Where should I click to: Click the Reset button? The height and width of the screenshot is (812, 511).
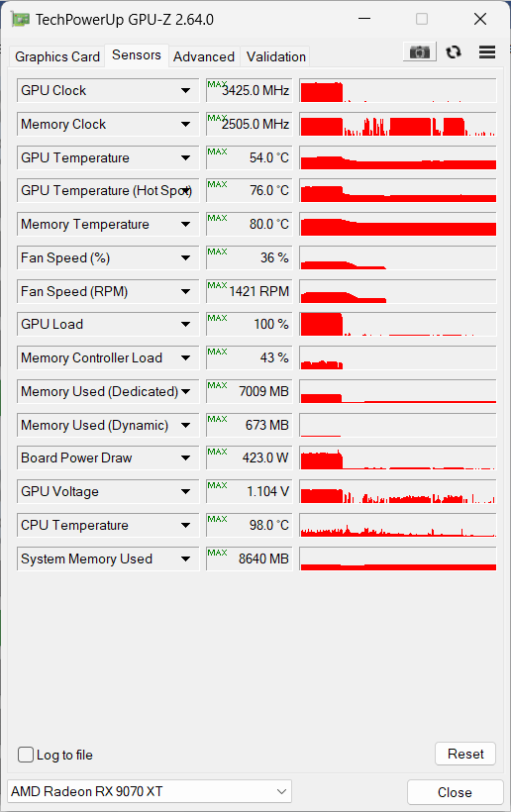pos(465,754)
